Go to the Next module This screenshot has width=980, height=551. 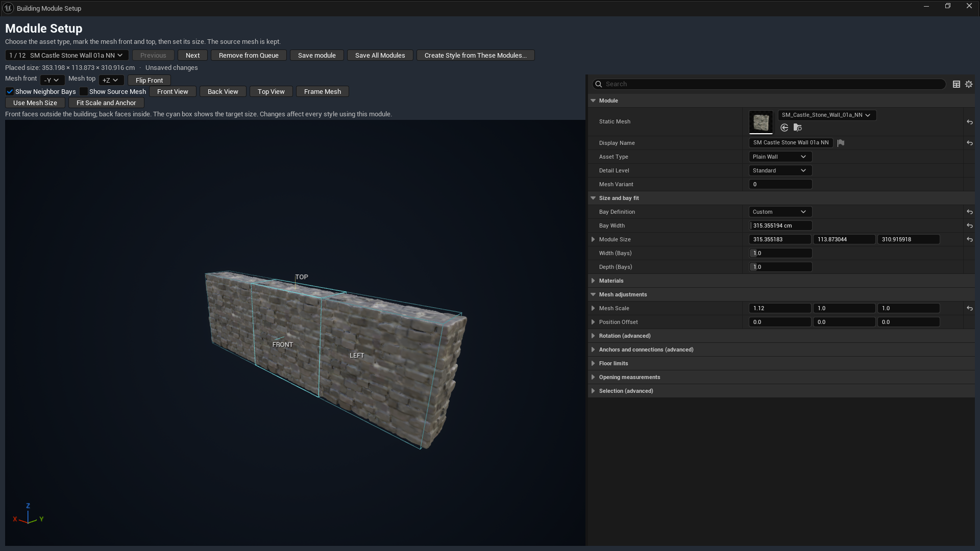coord(192,56)
